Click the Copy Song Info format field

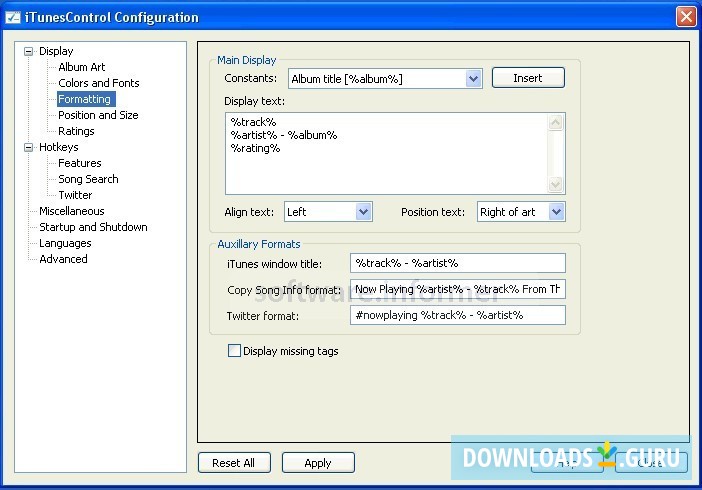[x=458, y=289]
